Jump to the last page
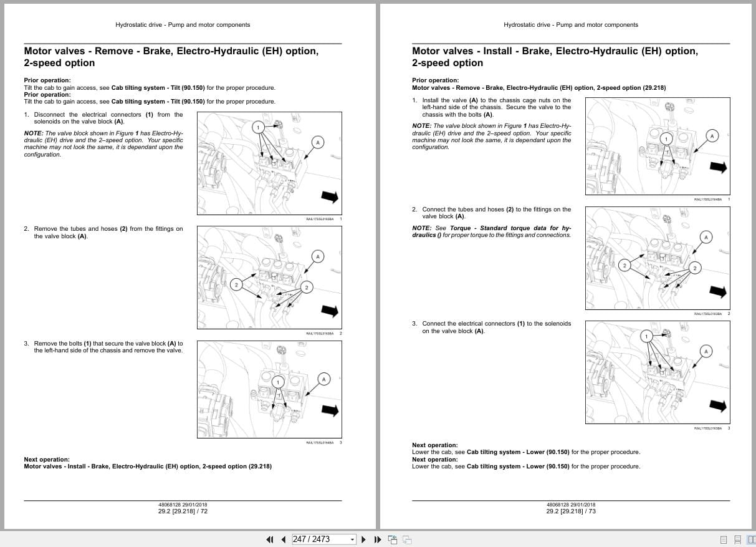The image size is (756, 547). pos(377,540)
